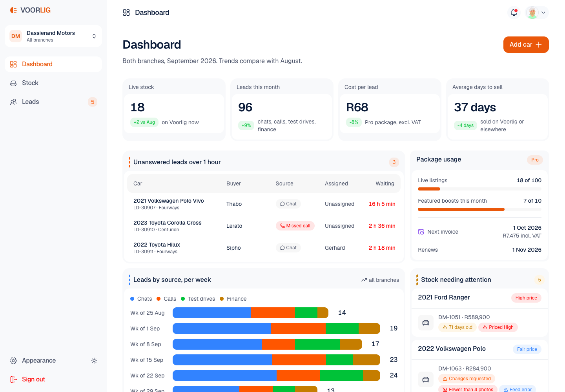Open the 2022 Volkswagen Polo stock card

[479, 365]
